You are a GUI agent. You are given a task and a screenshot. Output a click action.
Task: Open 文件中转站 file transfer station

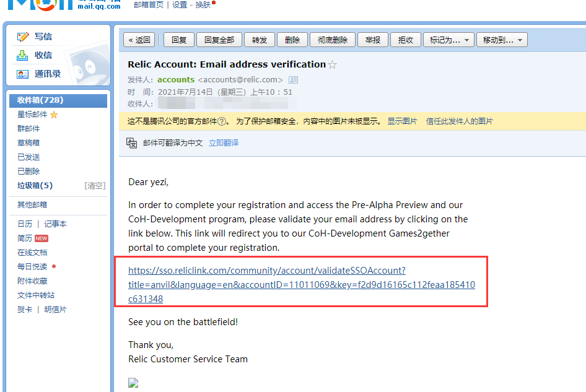click(36, 295)
